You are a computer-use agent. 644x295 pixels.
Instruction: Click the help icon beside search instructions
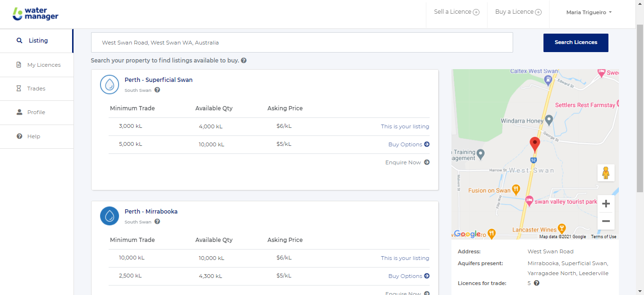(x=244, y=61)
